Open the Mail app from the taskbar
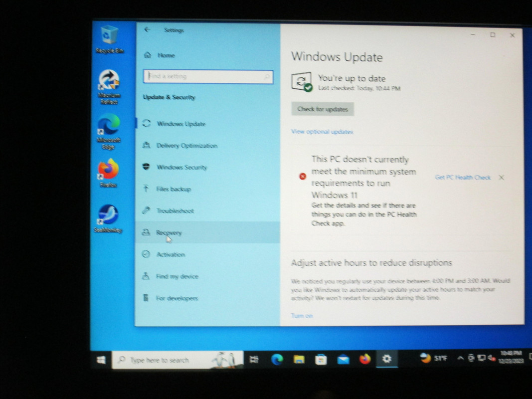This screenshot has height=399, width=532. click(343, 359)
